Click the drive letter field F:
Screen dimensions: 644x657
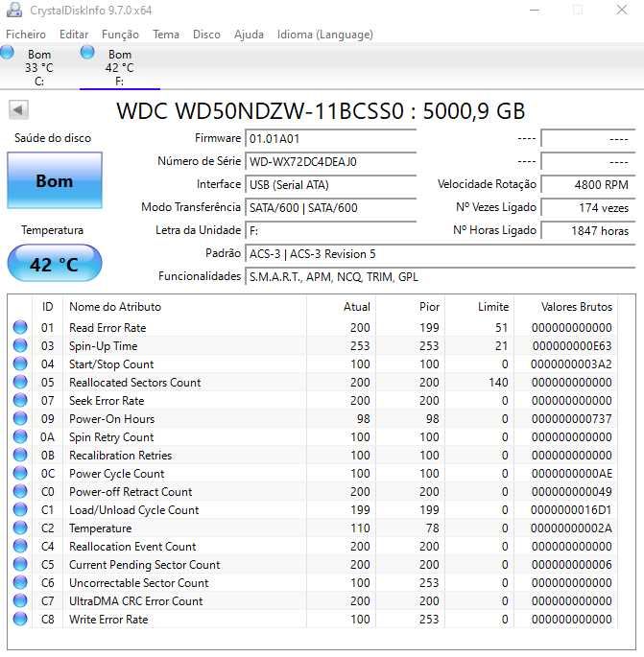point(330,231)
